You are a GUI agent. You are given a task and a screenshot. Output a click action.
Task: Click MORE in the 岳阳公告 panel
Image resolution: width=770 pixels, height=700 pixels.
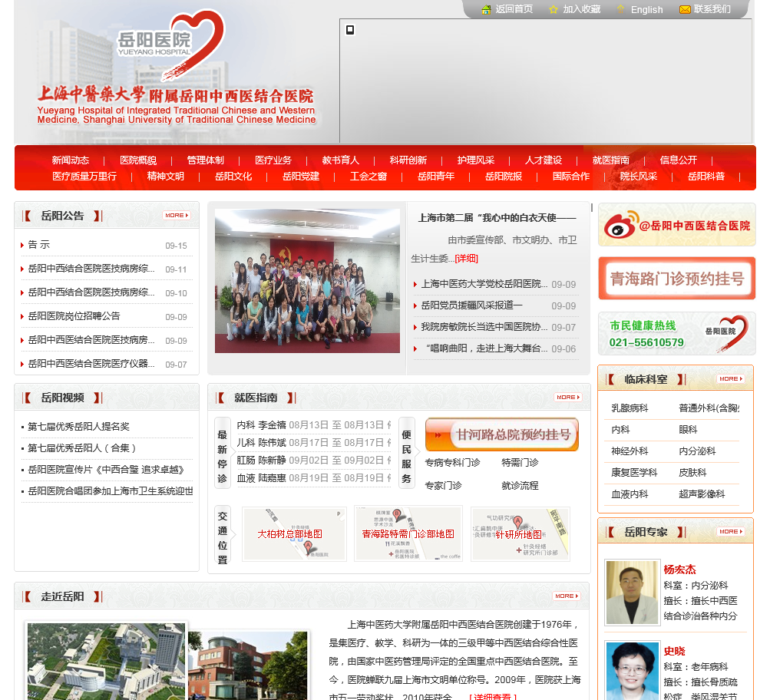(177, 216)
